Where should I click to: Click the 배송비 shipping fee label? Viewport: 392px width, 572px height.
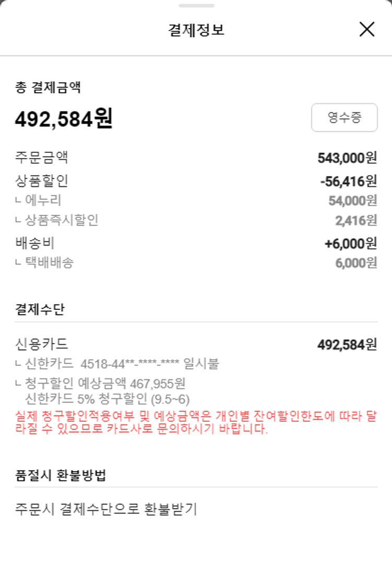(35, 243)
